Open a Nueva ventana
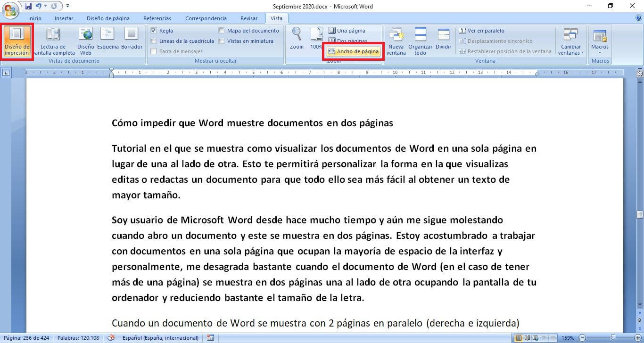Image resolution: width=644 pixels, height=343 pixels. 396,41
